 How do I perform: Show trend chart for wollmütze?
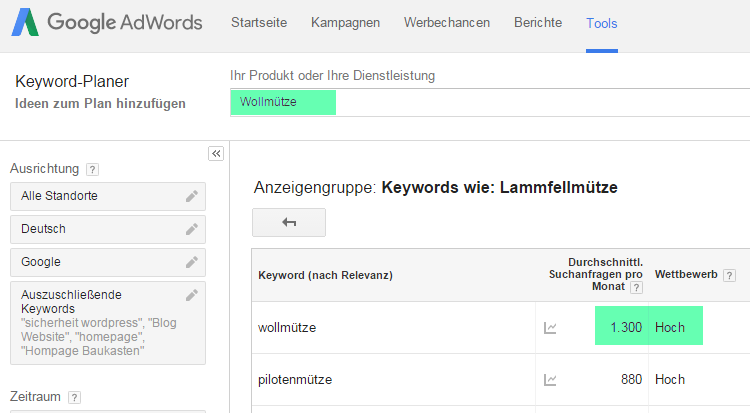click(550, 328)
